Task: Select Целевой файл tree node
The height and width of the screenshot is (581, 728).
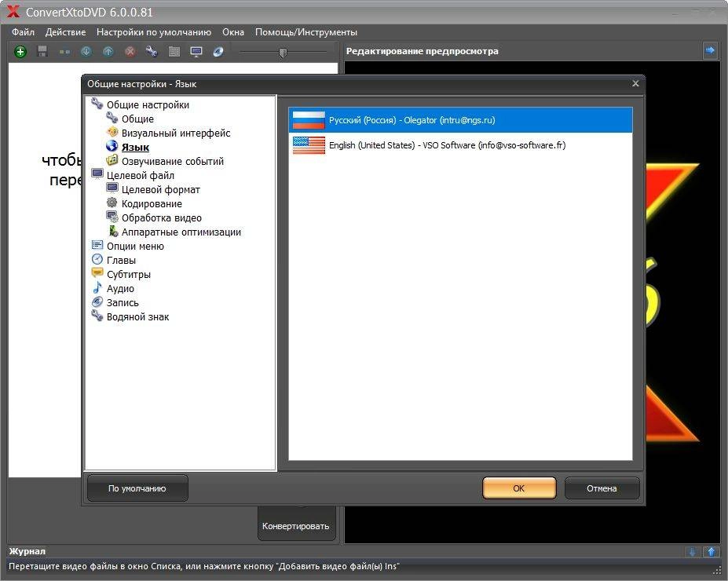Action: point(141,175)
